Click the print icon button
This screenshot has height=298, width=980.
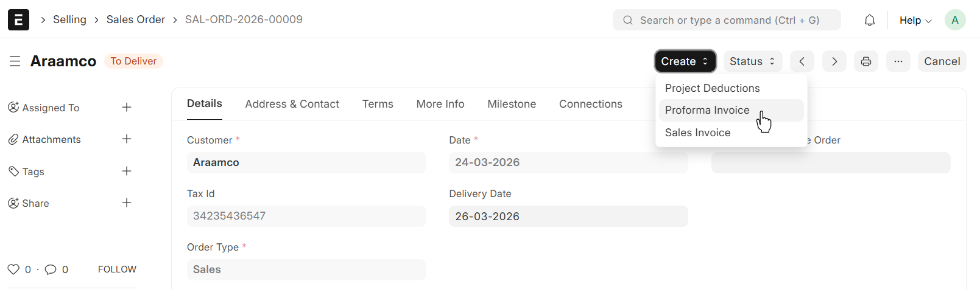click(x=865, y=61)
